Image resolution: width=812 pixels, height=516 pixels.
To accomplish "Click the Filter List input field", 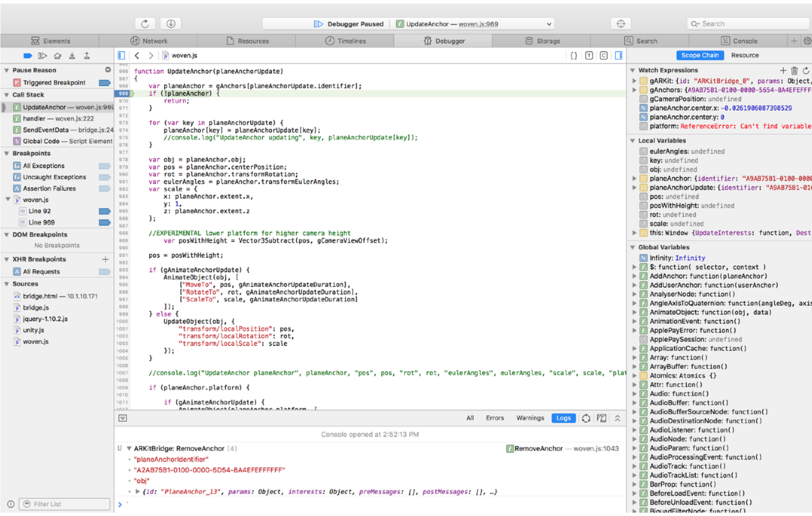I will 66,504.
